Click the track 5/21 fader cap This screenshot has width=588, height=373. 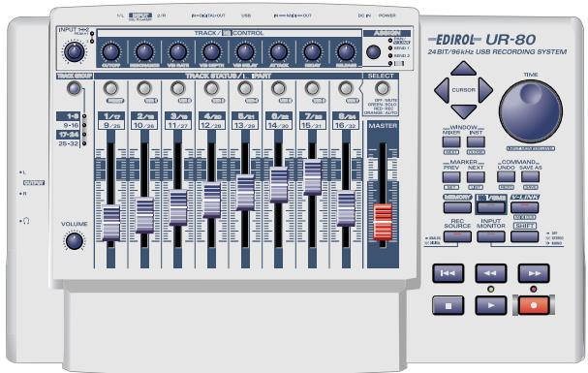245,193
